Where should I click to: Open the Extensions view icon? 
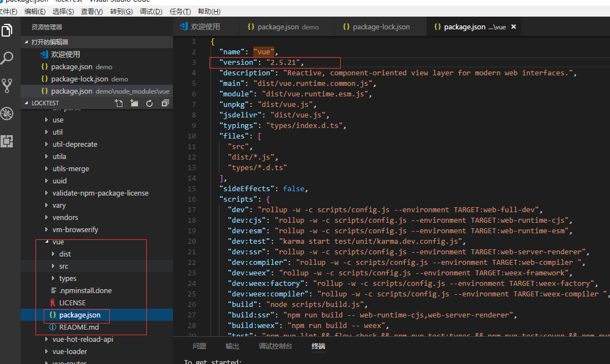[x=7, y=141]
